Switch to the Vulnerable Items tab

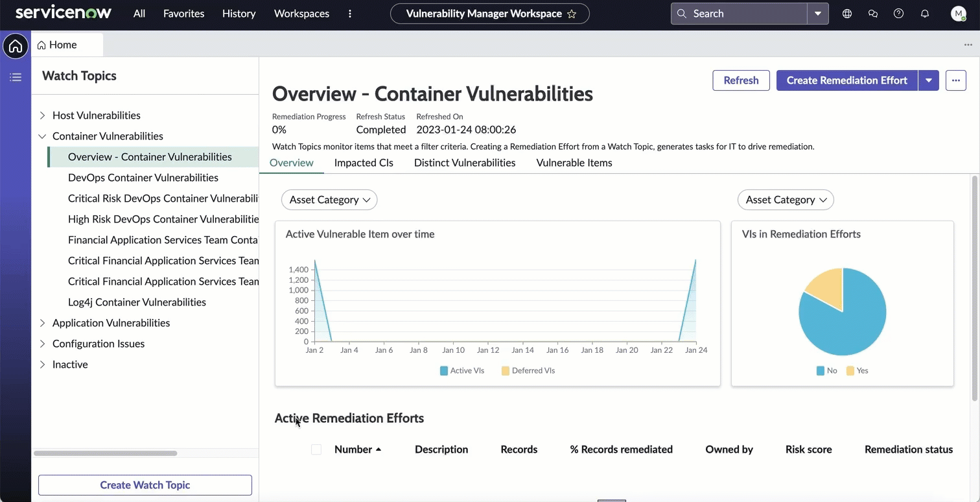click(574, 163)
